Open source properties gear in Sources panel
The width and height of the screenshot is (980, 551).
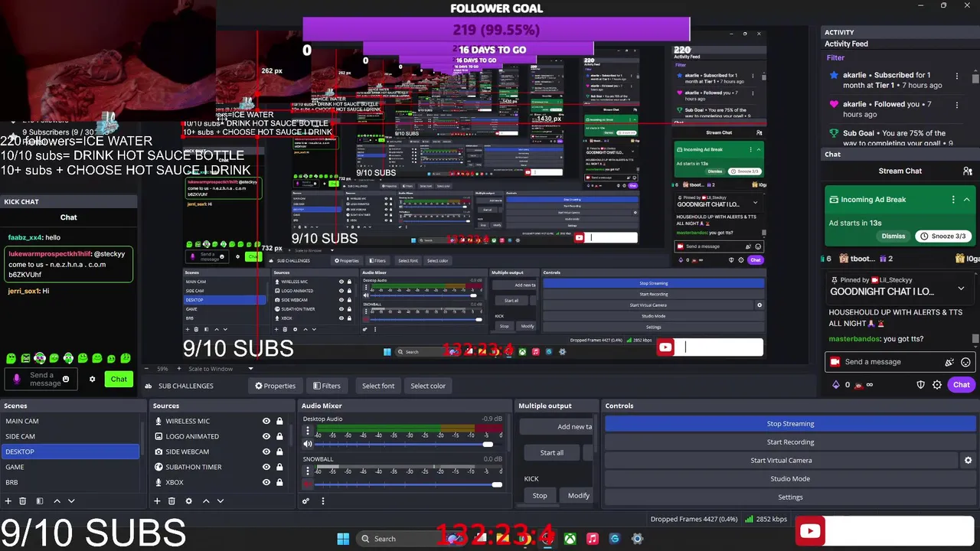pos(188,501)
